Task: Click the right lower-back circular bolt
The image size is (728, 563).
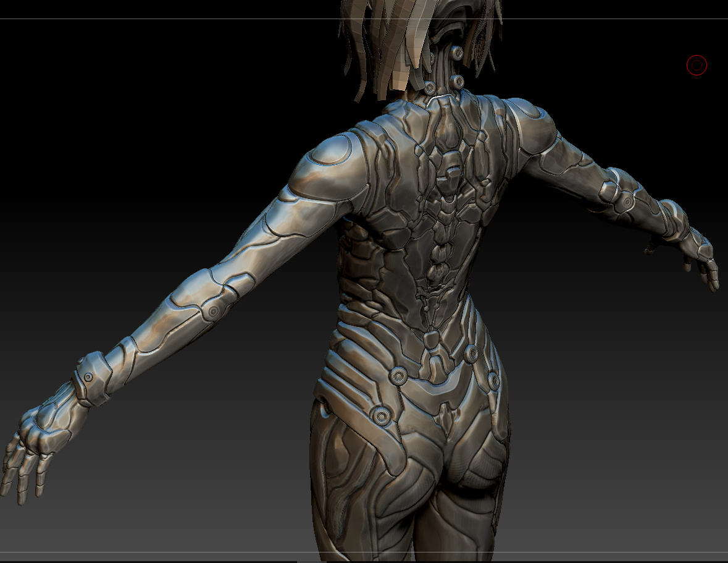Action: coord(471,354)
